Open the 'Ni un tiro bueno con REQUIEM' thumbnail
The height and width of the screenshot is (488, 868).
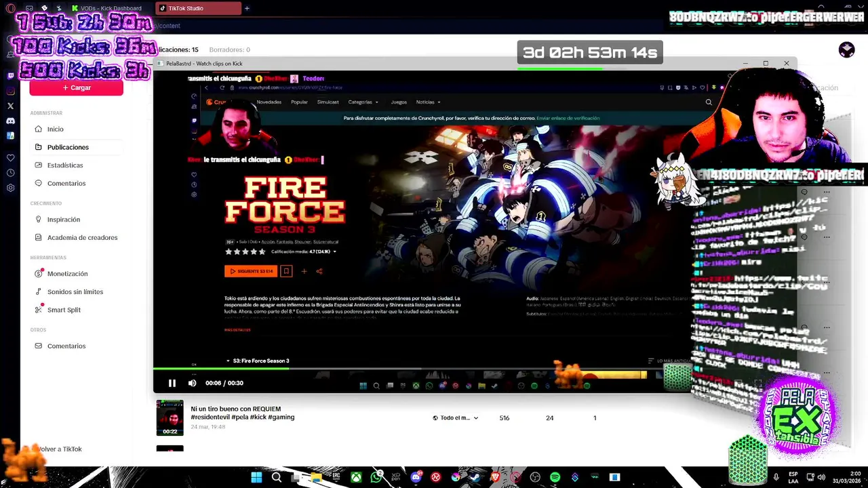170,418
